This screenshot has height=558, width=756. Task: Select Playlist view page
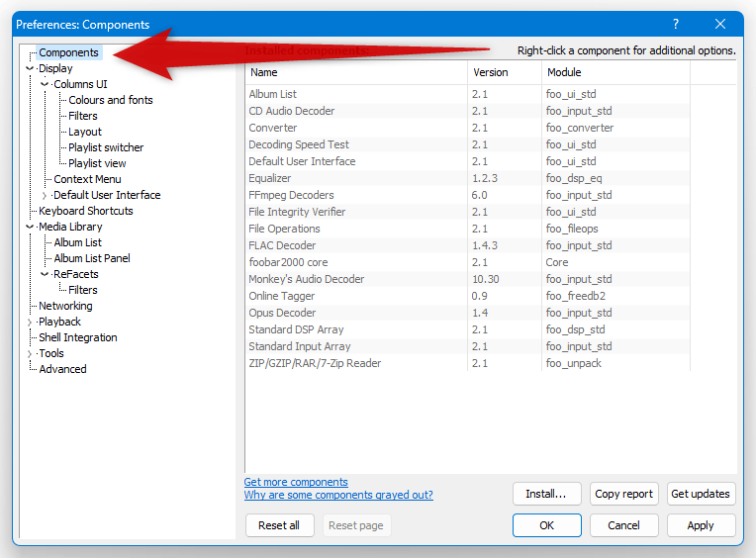coord(97,163)
